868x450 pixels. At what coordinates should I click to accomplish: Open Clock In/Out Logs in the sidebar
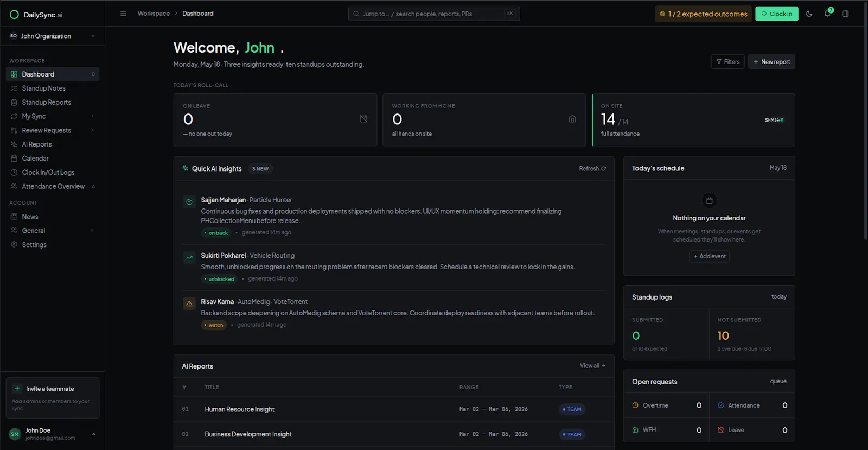(x=53, y=173)
